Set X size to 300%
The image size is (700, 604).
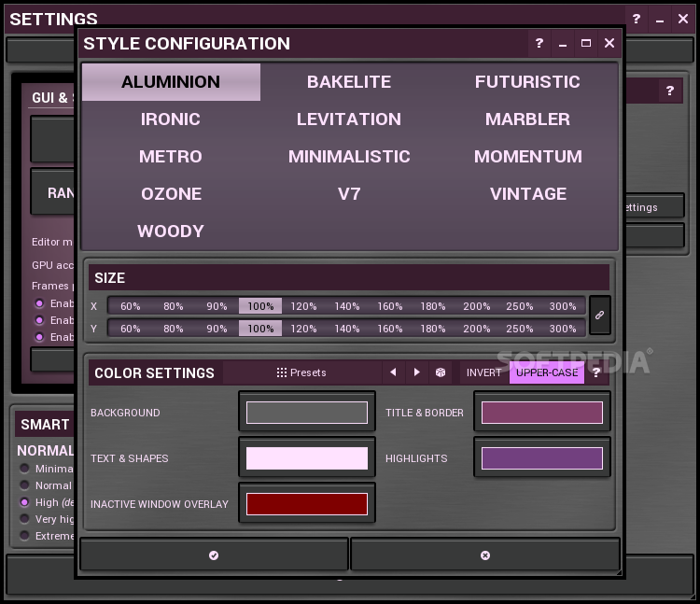563,306
